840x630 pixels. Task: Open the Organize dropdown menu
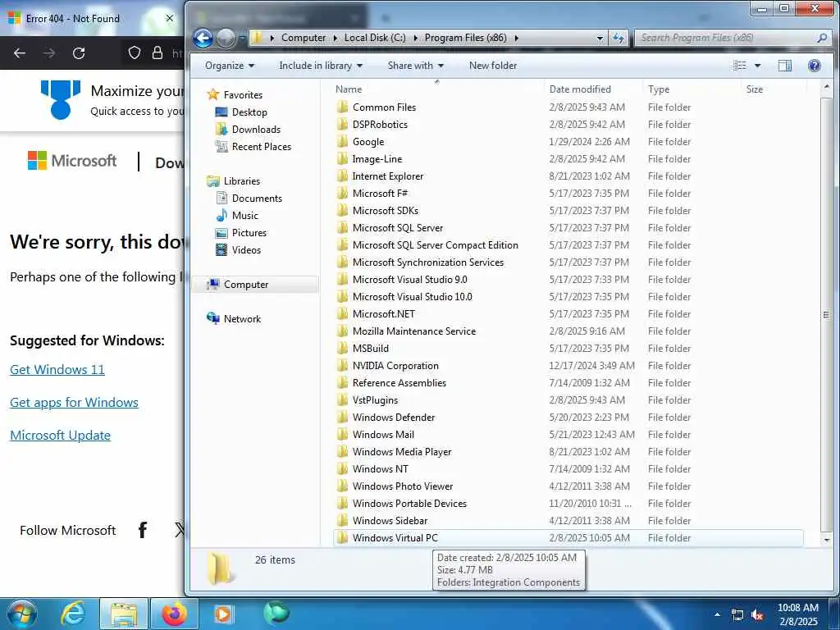230,66
